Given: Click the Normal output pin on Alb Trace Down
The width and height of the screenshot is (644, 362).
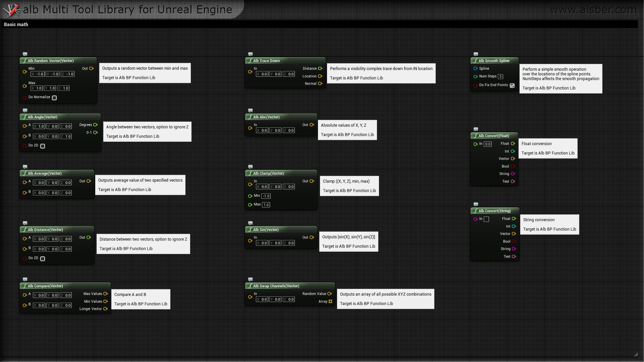Looking at the screenshot, I should click(320, 83).
